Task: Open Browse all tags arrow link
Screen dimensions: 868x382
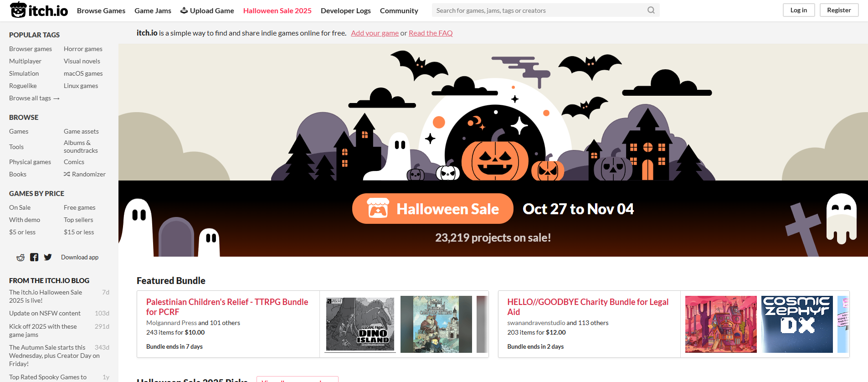Action: pyautogui.click(x=35, y=98)
